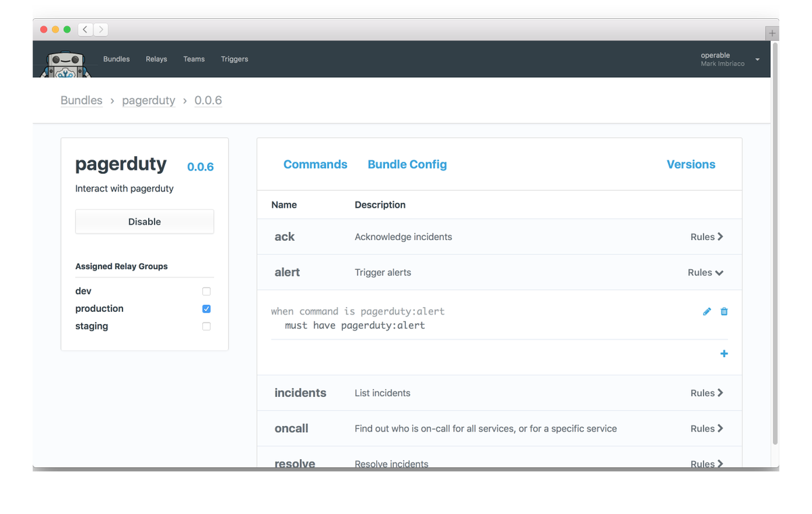
Task: Click the staging relay group label
Action: coord(92,326)
